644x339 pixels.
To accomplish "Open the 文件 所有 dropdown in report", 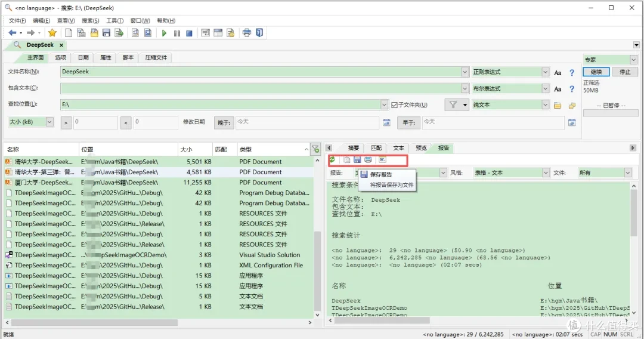I will pyautogui.click(x=627, y=172).
